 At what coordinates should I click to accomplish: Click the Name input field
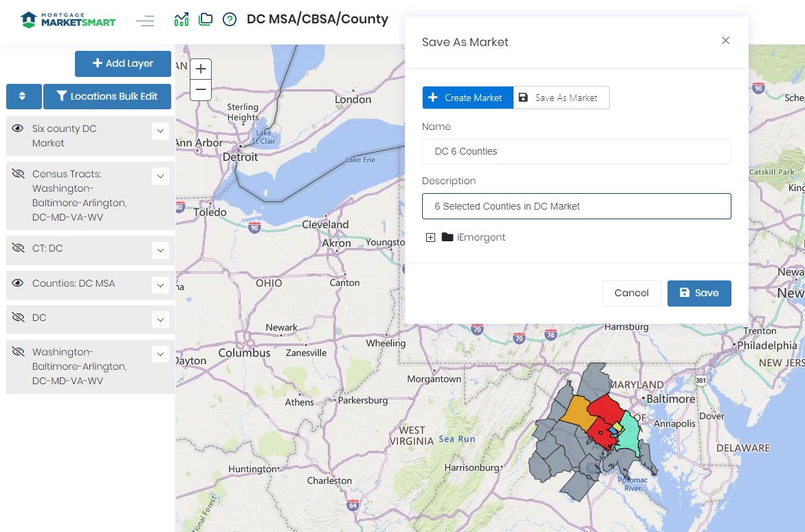tap(577, 151)
